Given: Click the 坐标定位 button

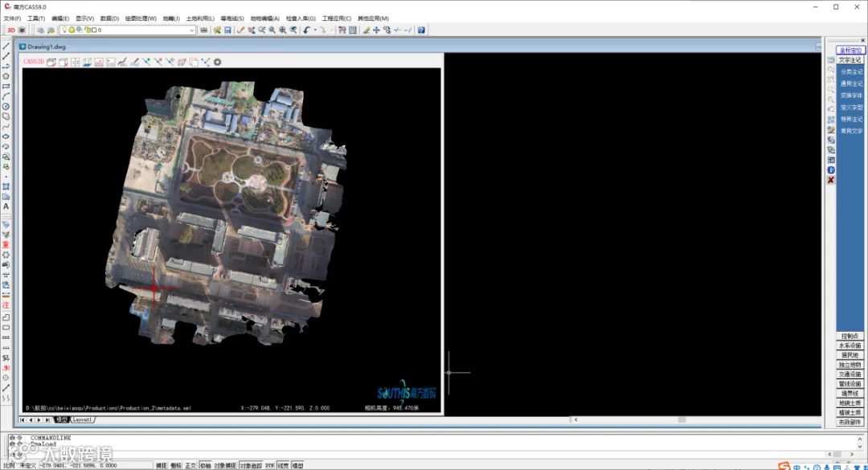Looking at the screenshot, I should tap(850, 50).
